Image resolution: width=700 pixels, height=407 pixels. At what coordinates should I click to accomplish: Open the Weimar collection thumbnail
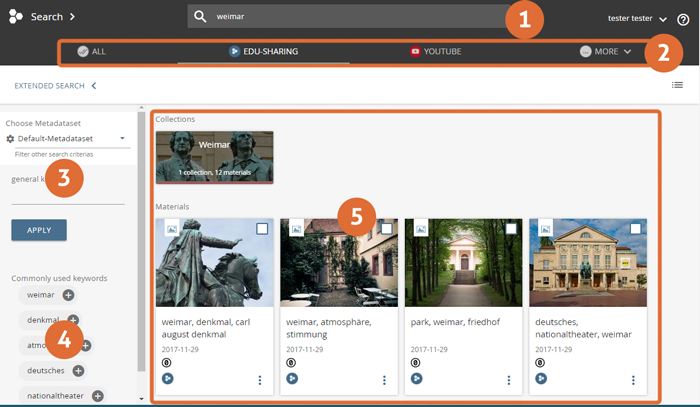point(214,156)
